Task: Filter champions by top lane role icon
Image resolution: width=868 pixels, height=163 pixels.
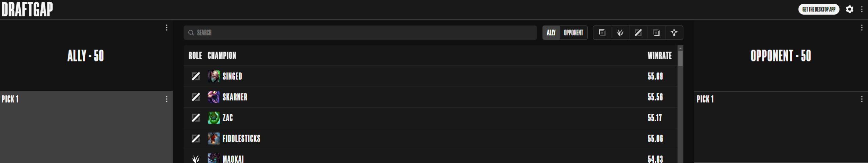Action: [x=602, y=33]
